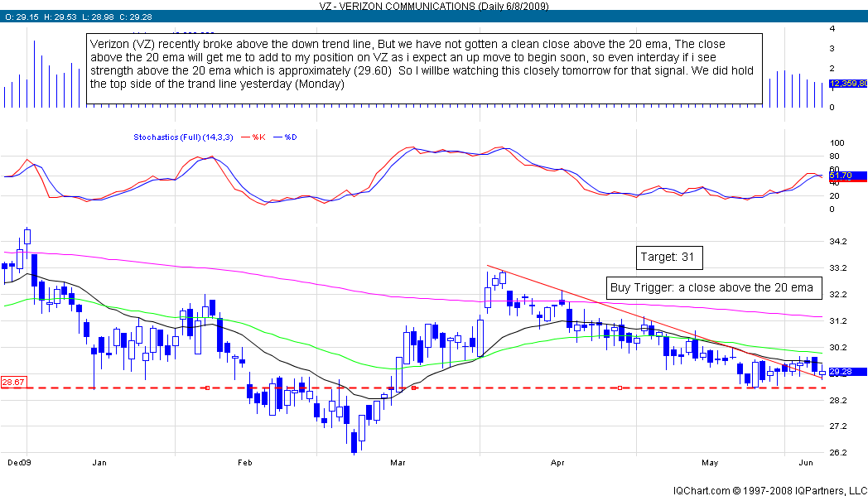Screen dimensions: 868x496
Task: Click the May date axis label
Action: click(x=710, y=462)
